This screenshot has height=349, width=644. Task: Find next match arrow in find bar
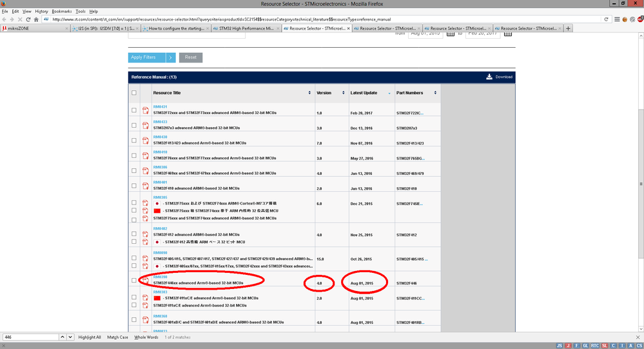[x=70, y=337]
